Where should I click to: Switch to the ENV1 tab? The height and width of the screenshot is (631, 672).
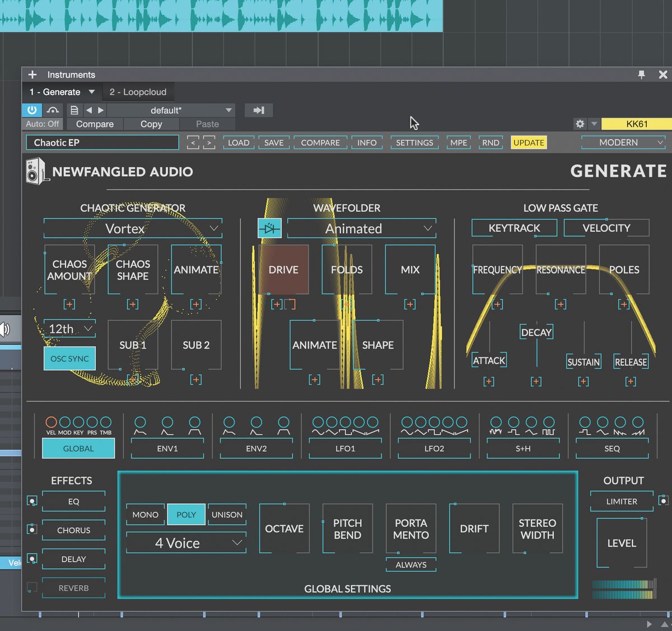point(167,448)
